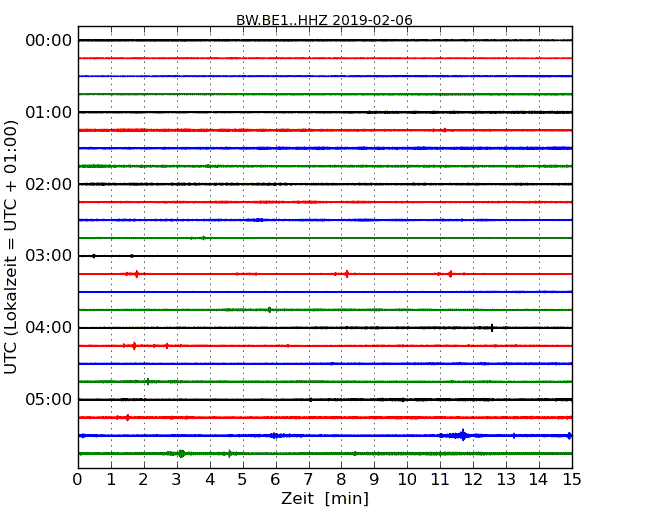Pick the green burst near minute 3 on bottom trace
Viewport: 650px width, 520px height.
(181, 454)
